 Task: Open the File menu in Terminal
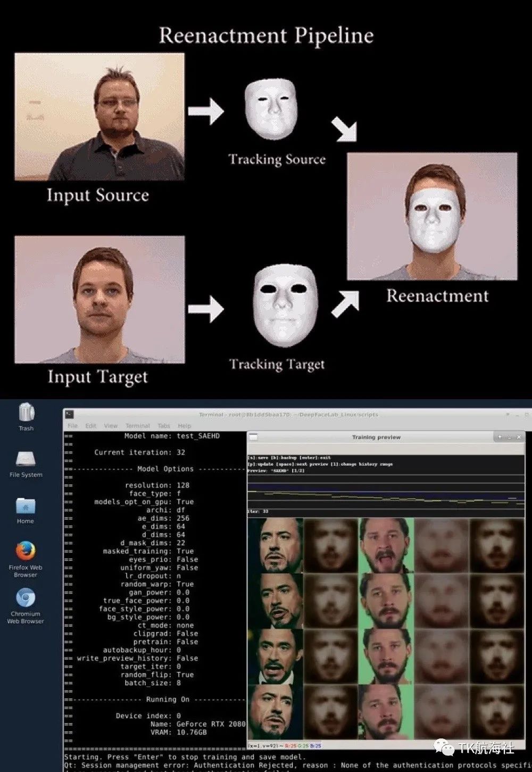[73, 425]
